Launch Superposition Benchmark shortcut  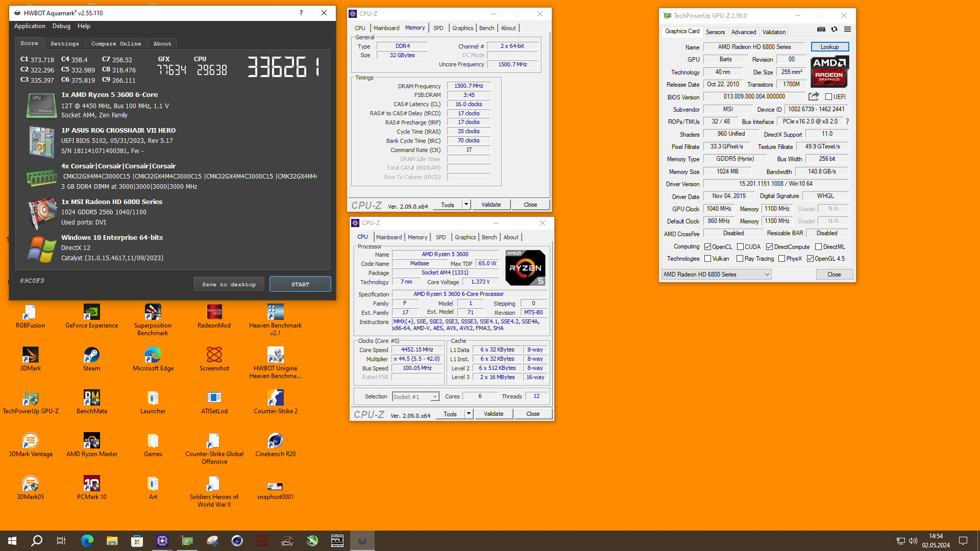coord(153,320)
